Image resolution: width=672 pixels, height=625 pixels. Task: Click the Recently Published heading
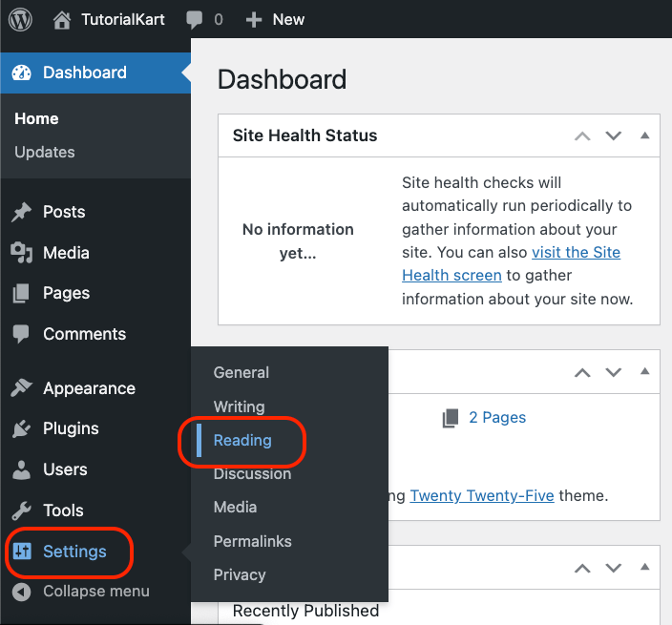tap(305, 611)
